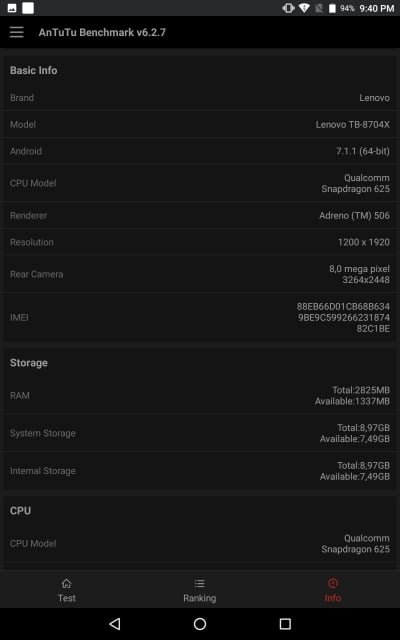The height and width of the screenshot is (640, 400).
Task: Tap the picture notification icon
Action: [12, 8]
